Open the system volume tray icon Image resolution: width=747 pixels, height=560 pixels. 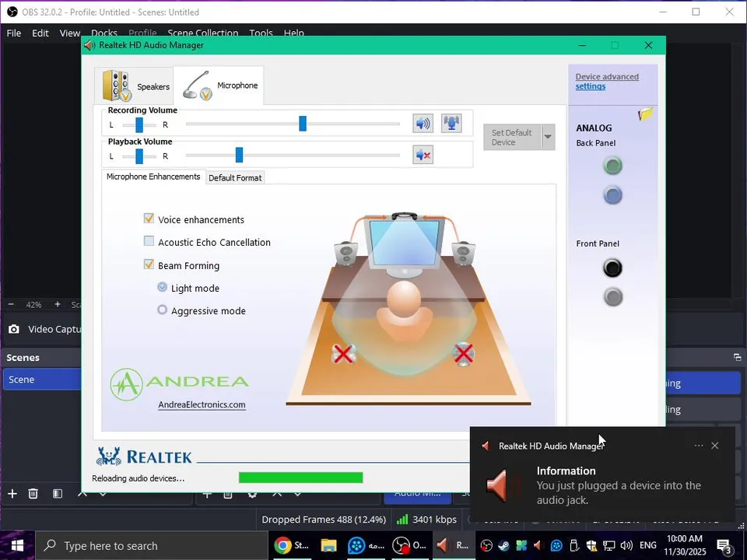(626, 545)
